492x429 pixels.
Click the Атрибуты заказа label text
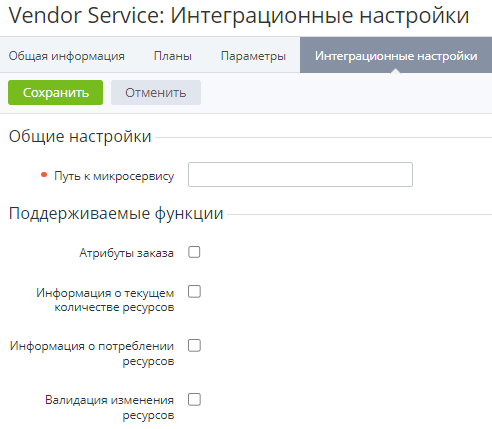point(126,253)
